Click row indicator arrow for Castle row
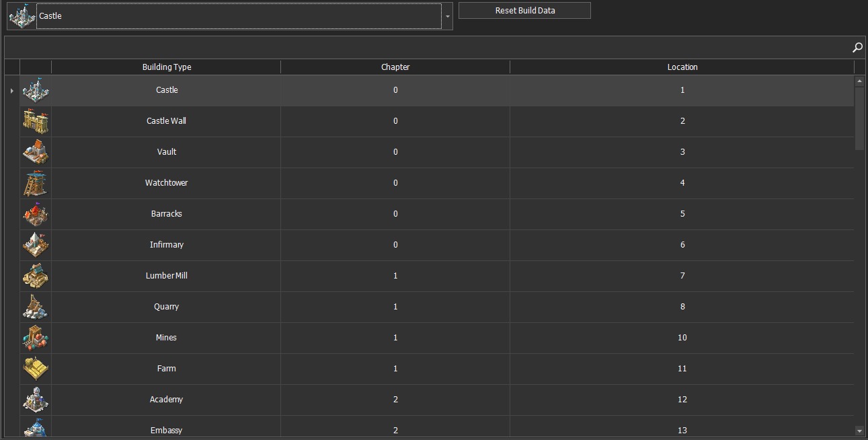This screenshot has height=440, width=868. pyautogui.click(x=12, y=90)
